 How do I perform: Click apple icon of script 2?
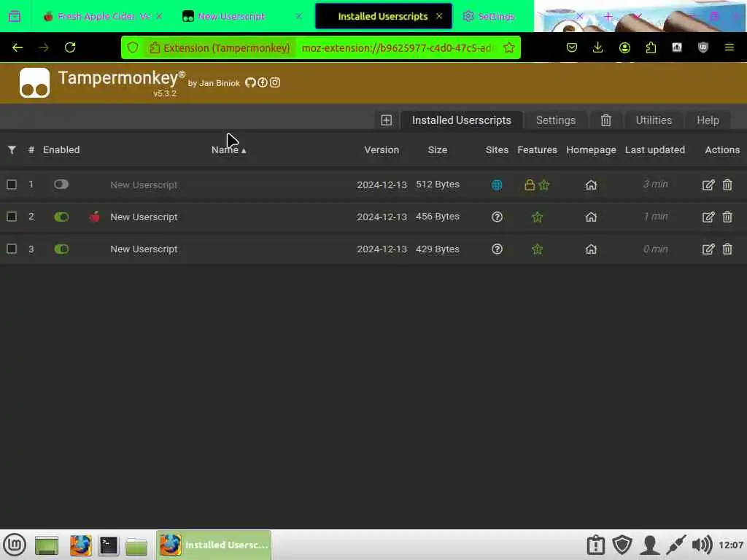point(94,217)
